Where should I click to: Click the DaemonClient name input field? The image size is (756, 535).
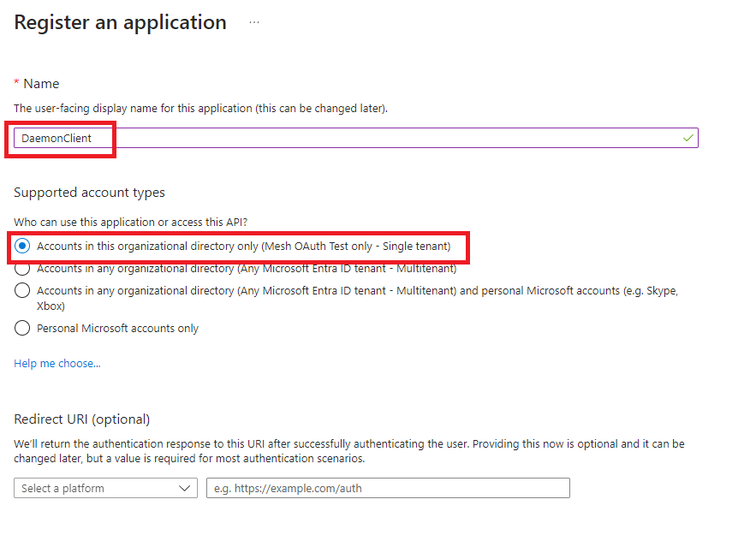click(342, 138)
